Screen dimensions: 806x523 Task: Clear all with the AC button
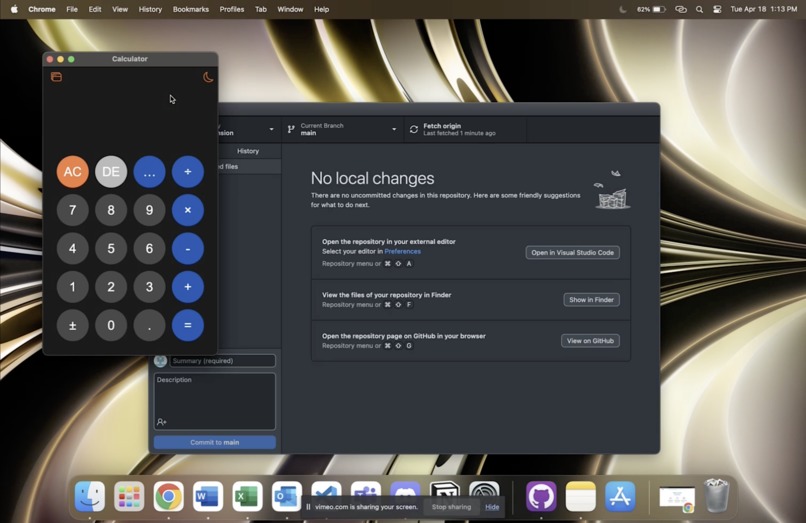coord(72,172)
